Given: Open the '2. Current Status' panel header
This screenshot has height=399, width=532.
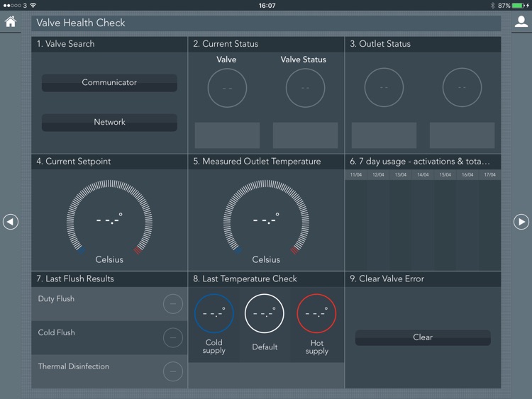Looking at the screenshot, I should 266,44.
